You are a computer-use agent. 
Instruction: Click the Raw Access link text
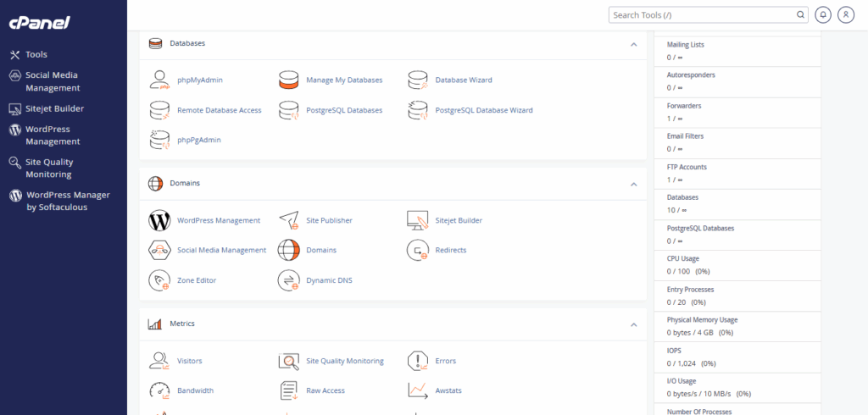pyautogui.click(x=325, y=390)
